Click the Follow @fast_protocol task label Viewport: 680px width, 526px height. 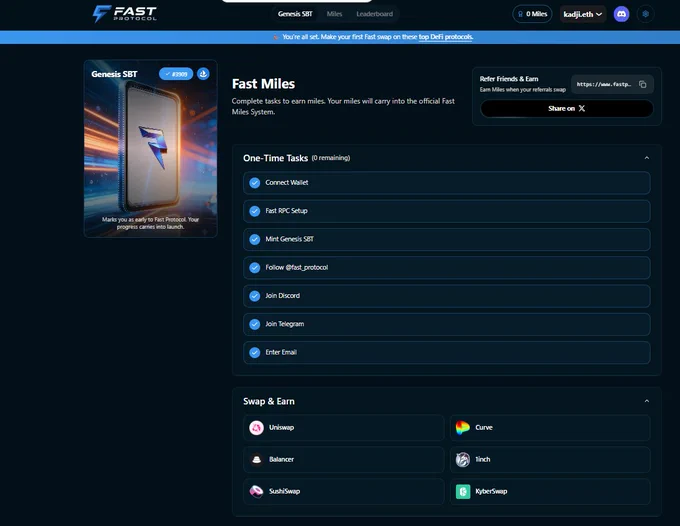point(297,268)
